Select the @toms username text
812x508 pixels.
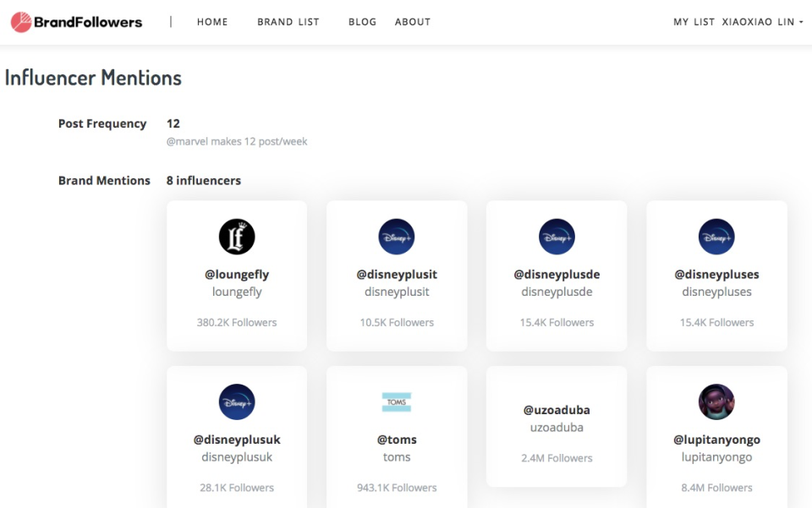coord(396,440)
